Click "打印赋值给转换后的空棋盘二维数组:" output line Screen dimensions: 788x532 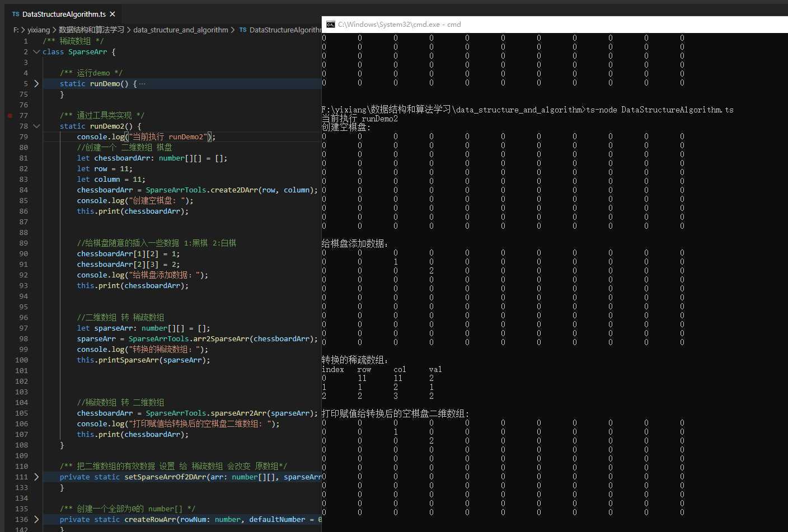pyautogui.click(x=395, y=413)
